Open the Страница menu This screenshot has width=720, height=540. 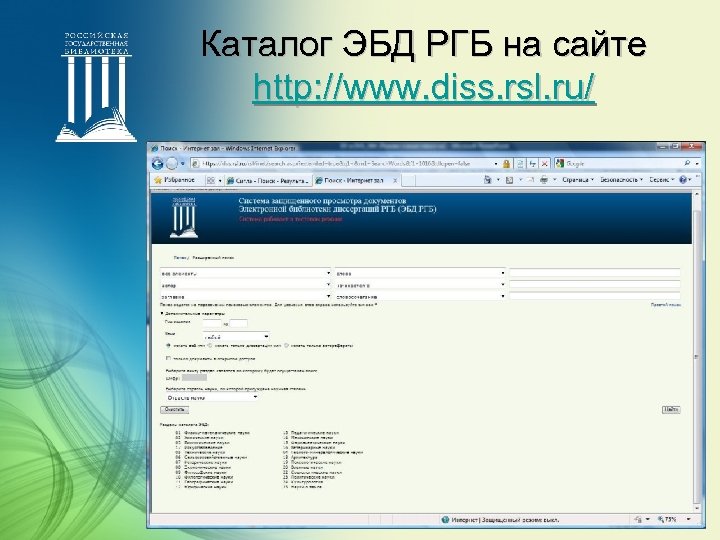[578, 180]
